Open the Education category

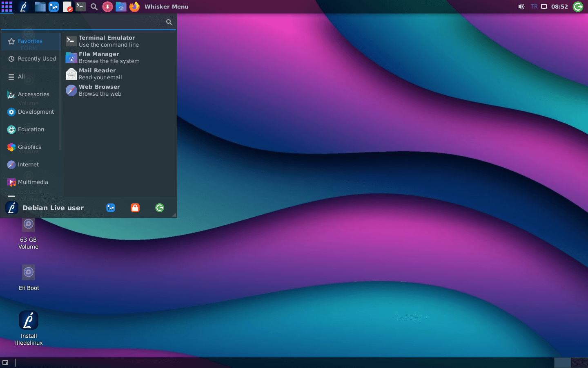click(31, 129)
